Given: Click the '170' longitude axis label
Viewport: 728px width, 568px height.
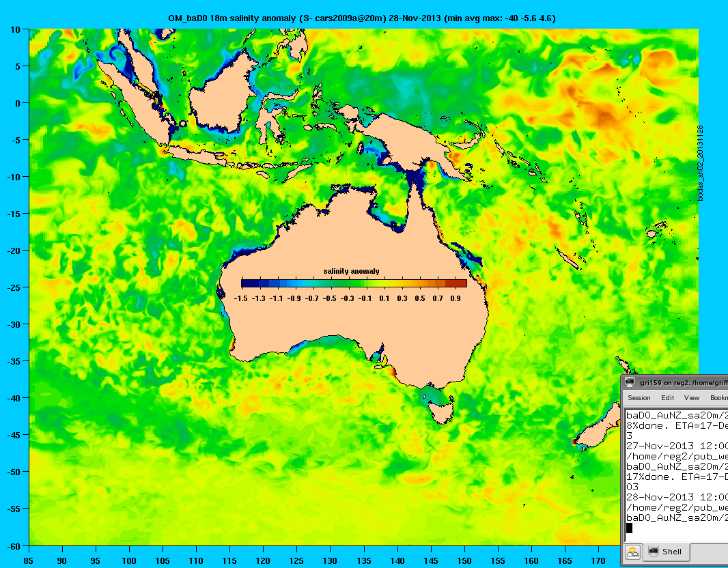Looking at the screenshot, I should coord(598,560).
